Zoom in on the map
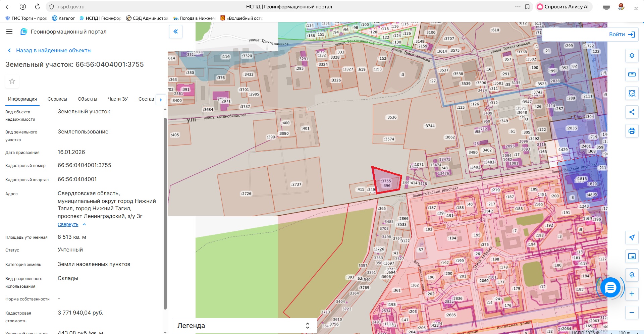The width and height of the screenshot is (644, 334). click(632, 294)
